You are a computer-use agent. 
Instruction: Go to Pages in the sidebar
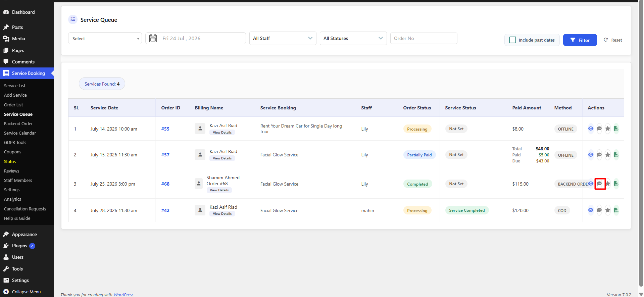tap(27, 50)
